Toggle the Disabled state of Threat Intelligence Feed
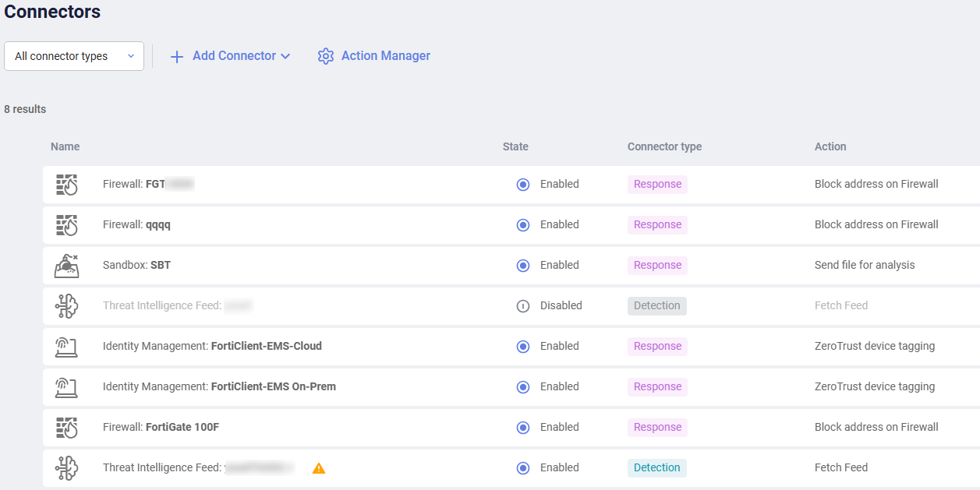Screen dimensions: 980x490 pos(523,306)
